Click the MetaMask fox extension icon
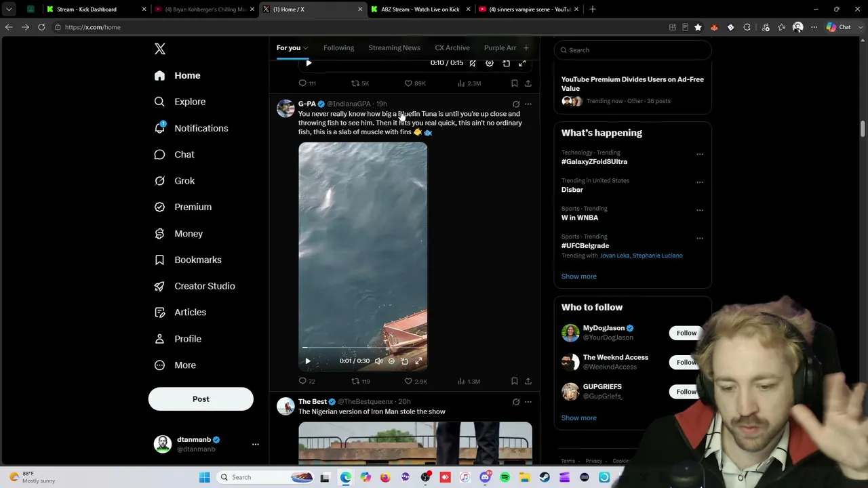The height and width of the screenshot is (488, 868). pos(714,27)
